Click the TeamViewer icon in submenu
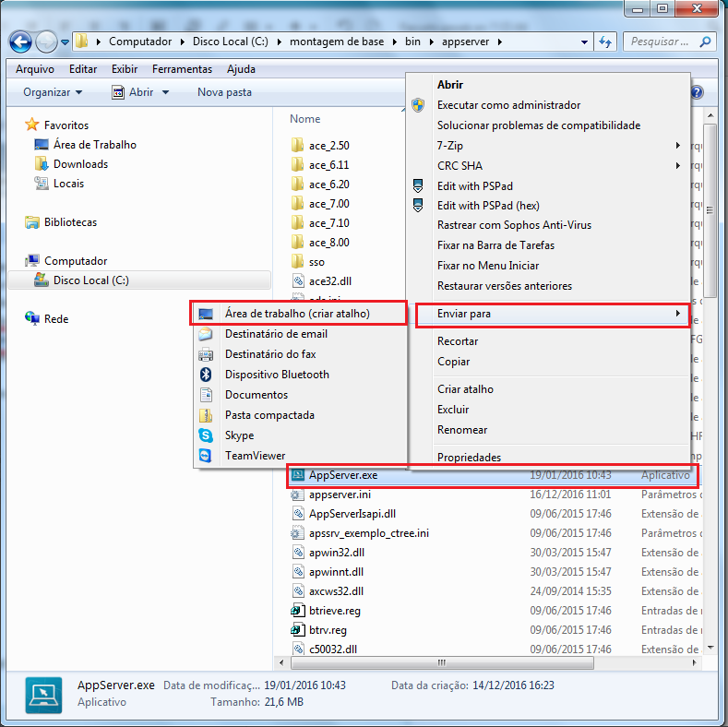The height and width of the screenshot is (727, 728). (x=206, y=456)
